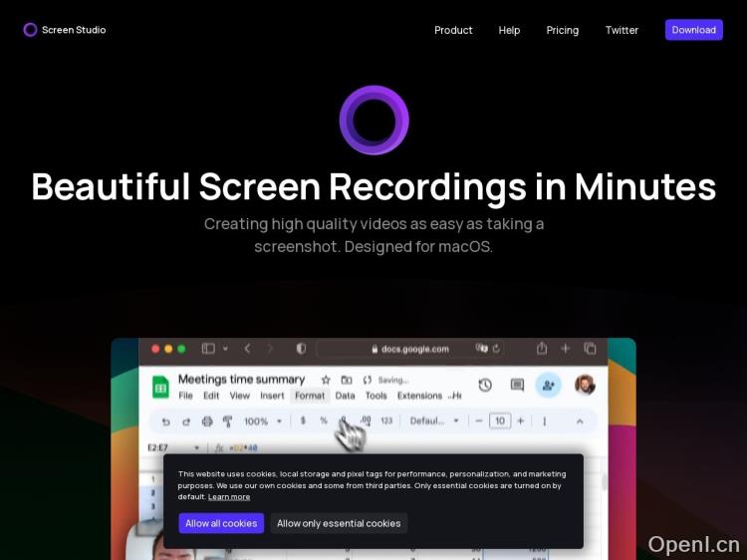The image size is (747, 560).
Task: Click the translate icon in address bar
Action: coord(482,349)
